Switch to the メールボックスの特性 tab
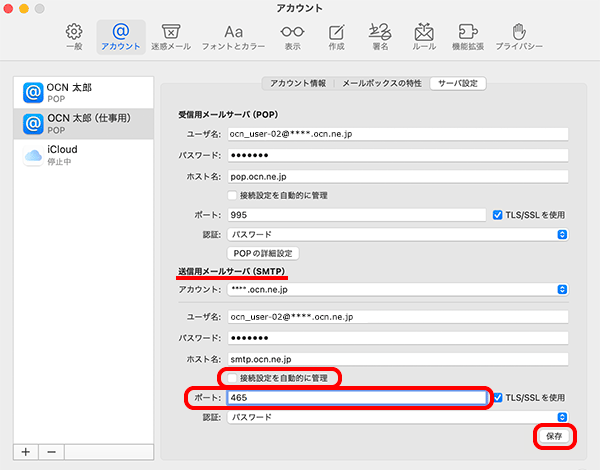The width and height of the screenshot is (600, 470). [x=382, y=83]
